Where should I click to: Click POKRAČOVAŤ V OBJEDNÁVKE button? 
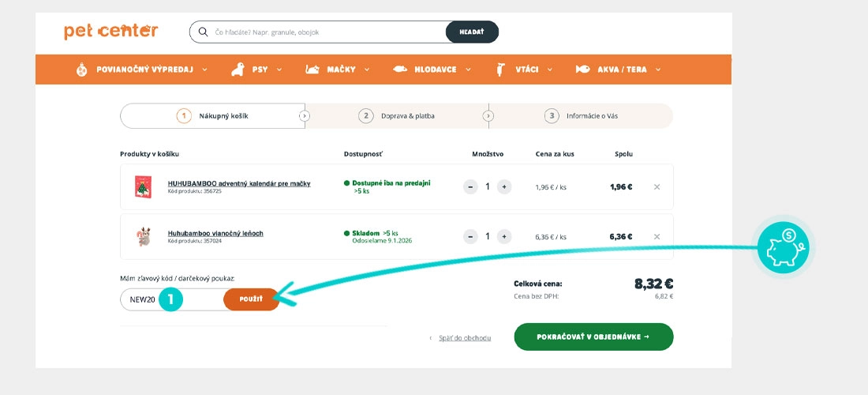click(593, 337)
